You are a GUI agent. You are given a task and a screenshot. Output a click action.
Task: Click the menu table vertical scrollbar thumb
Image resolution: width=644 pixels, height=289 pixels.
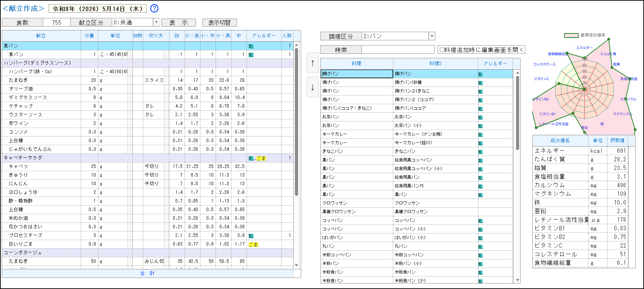click(x=296, y=122)
